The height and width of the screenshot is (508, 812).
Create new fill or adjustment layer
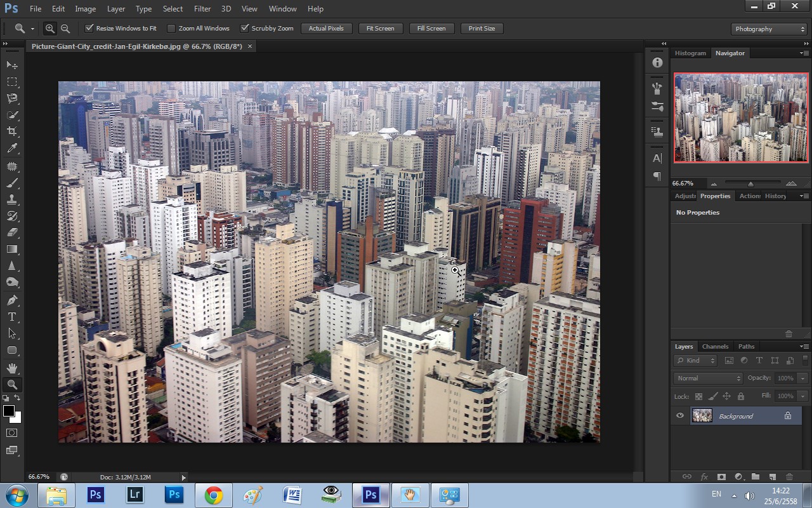[x=738, y=476]
